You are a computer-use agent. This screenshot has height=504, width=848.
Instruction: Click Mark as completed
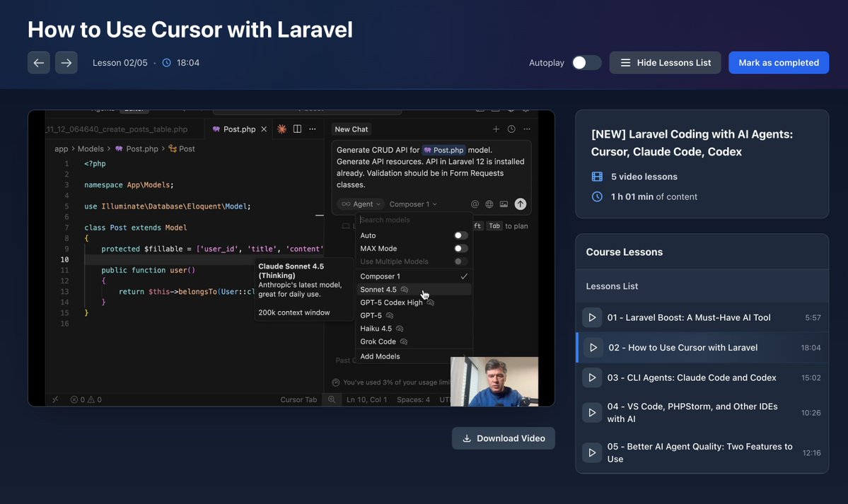click(778, 62)
